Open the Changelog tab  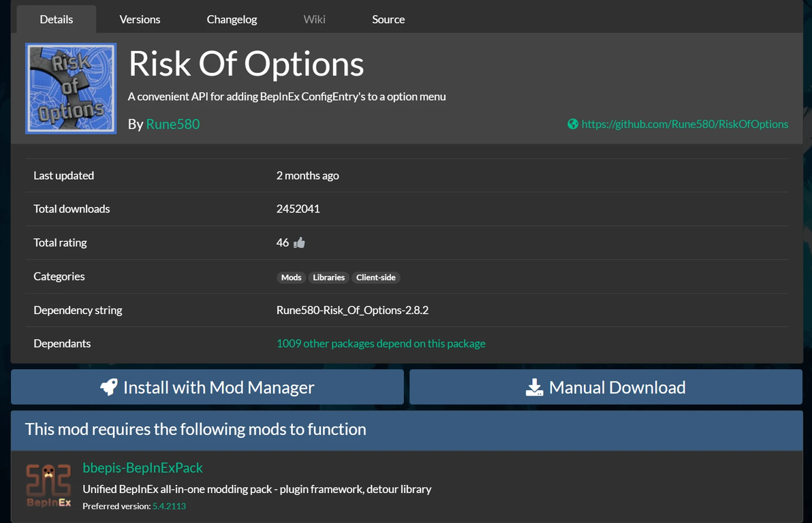point(232,19)
